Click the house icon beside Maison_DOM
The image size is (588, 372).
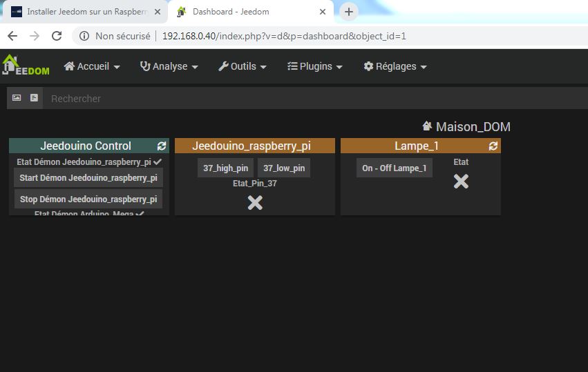point(427,126)
